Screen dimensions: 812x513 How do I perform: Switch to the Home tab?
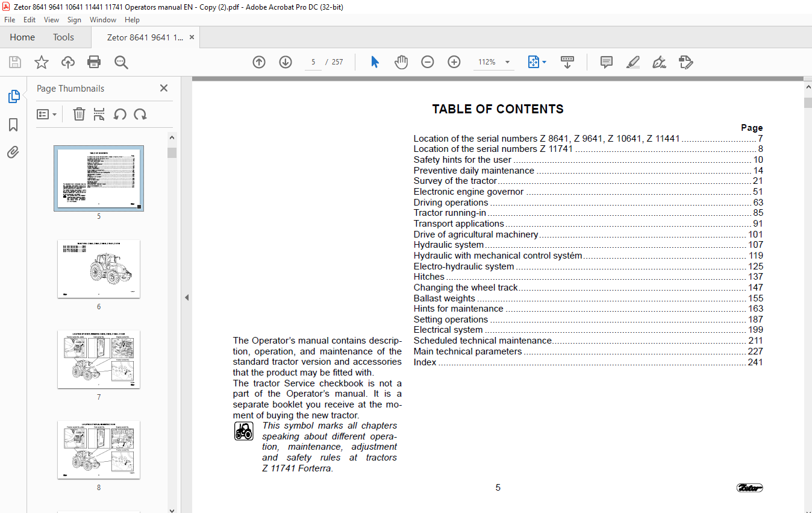click(x=22, y=37)
